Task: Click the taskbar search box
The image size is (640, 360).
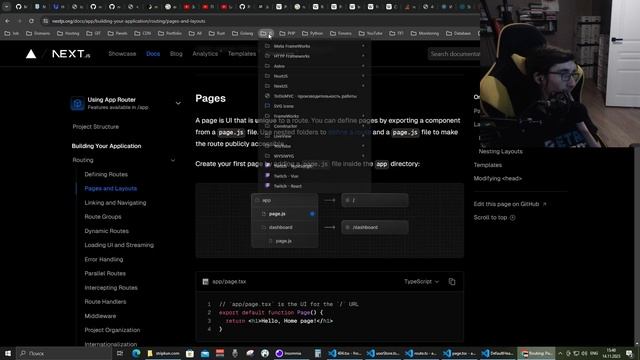Action: [64, 353]
